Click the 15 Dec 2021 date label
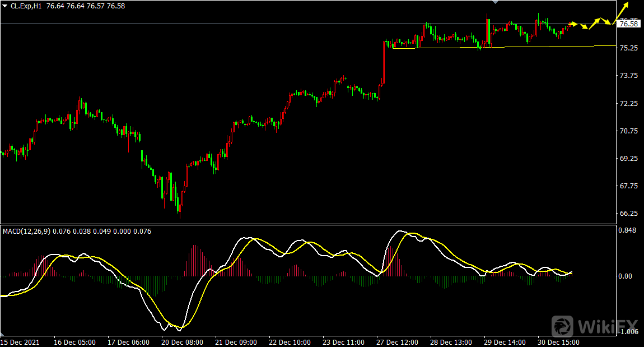Image resolution: width=644 pixels, height=347 pixels. point(21,341)
